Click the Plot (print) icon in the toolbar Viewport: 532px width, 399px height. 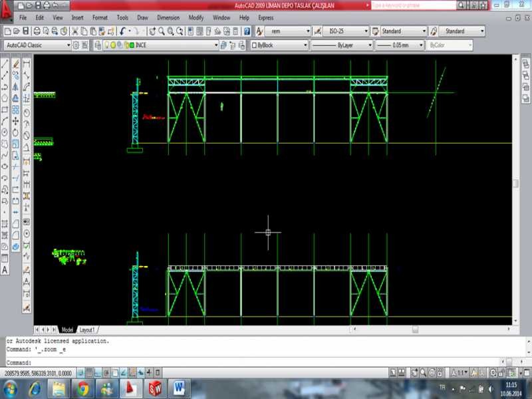click(x=36, y=31)
